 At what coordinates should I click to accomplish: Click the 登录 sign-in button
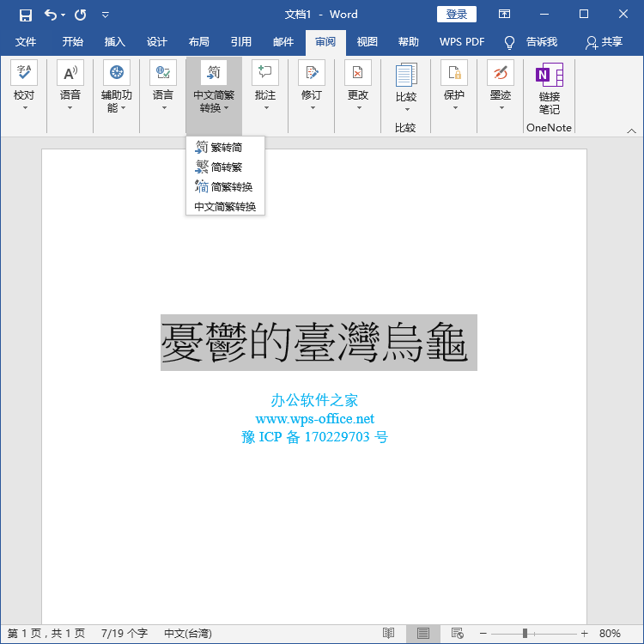pos(456,15)
